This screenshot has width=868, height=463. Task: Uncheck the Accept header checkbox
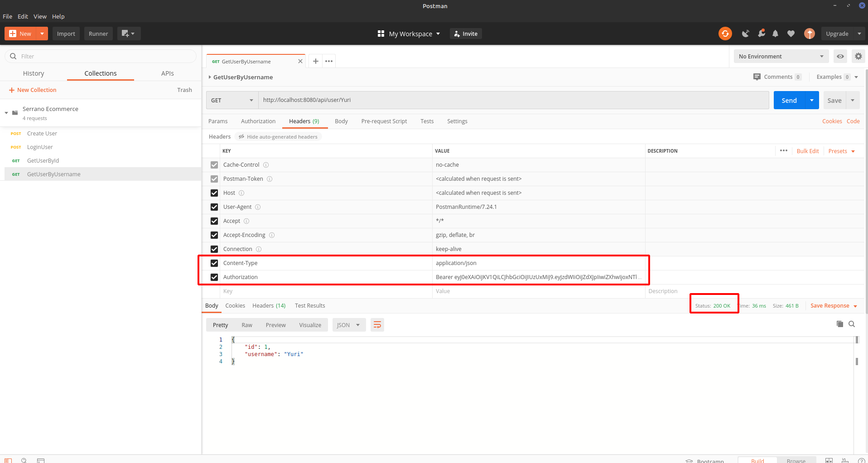point(214,221)
